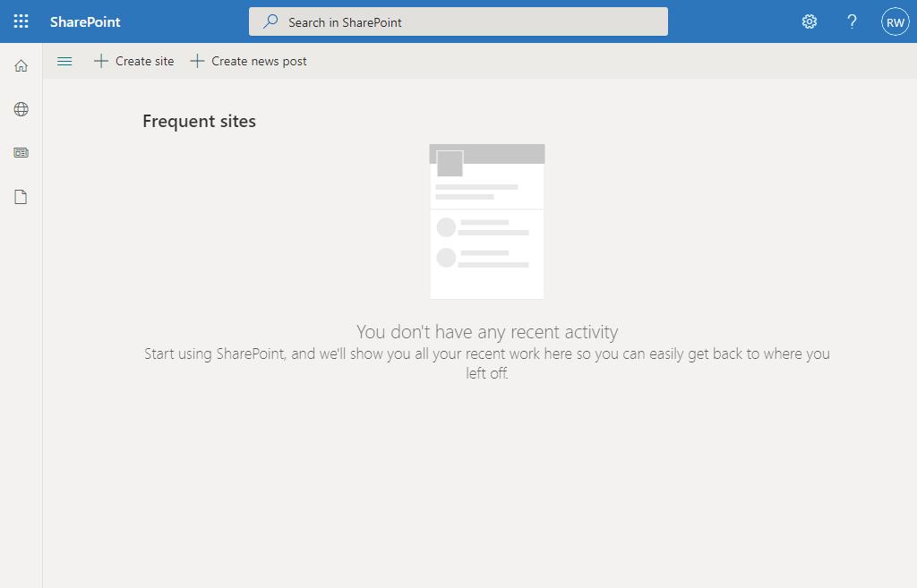Click the 'You don't have any recent activity' text

pos(487,331)
